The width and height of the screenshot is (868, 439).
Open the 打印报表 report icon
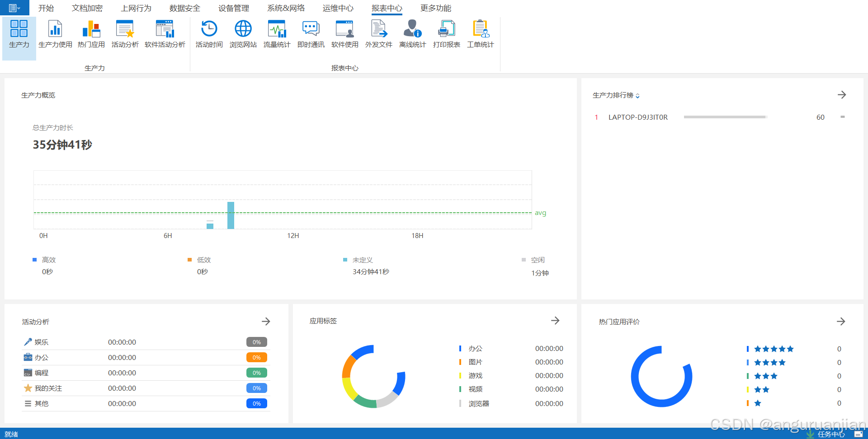pyautogui.click(x=447, y=35)
